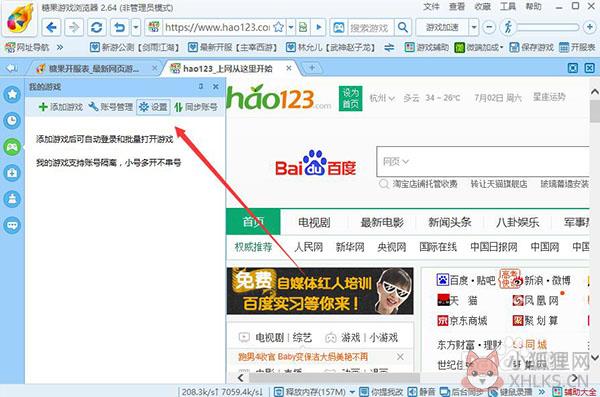Click the browser back arrow button
The image size is (600, 397).
tap(51, 27)
